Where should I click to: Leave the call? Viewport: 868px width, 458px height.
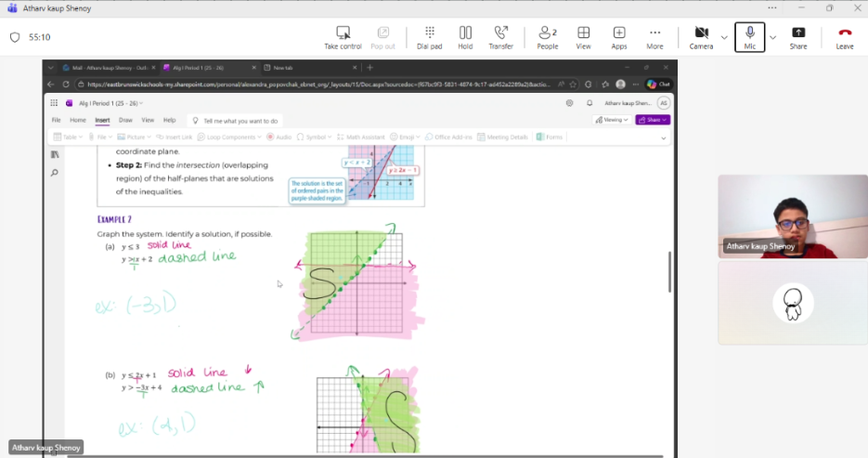(845, 38)
